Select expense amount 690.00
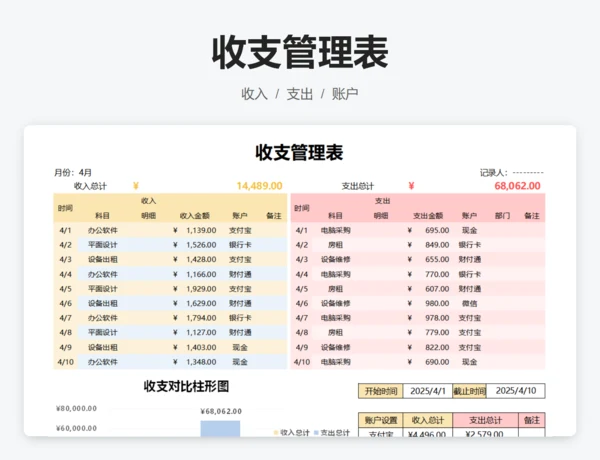The height and width of the screenshot is (460, 600). [437, 362]
